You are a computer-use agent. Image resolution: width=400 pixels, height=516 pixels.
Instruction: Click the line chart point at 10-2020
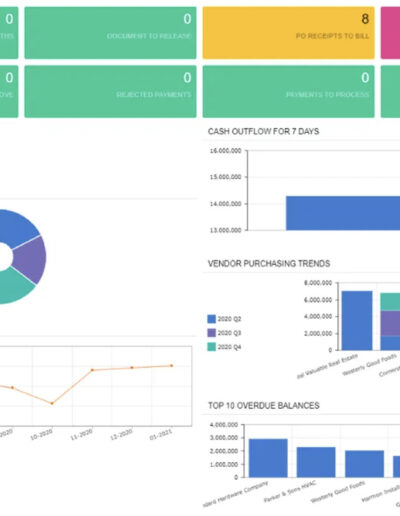(x=52, y=403)
